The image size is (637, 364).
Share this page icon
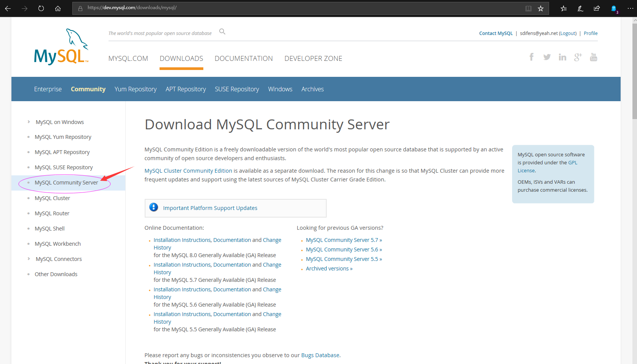click(597, 8)
